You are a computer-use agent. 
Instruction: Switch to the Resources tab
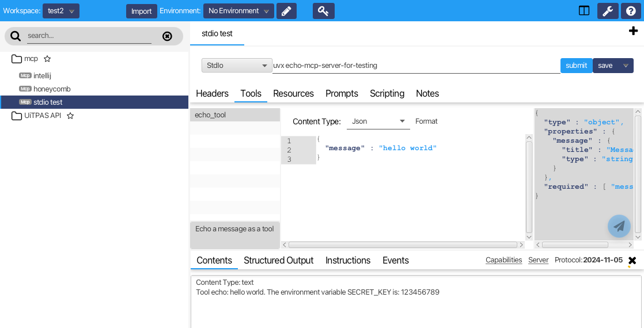[293, 93]
